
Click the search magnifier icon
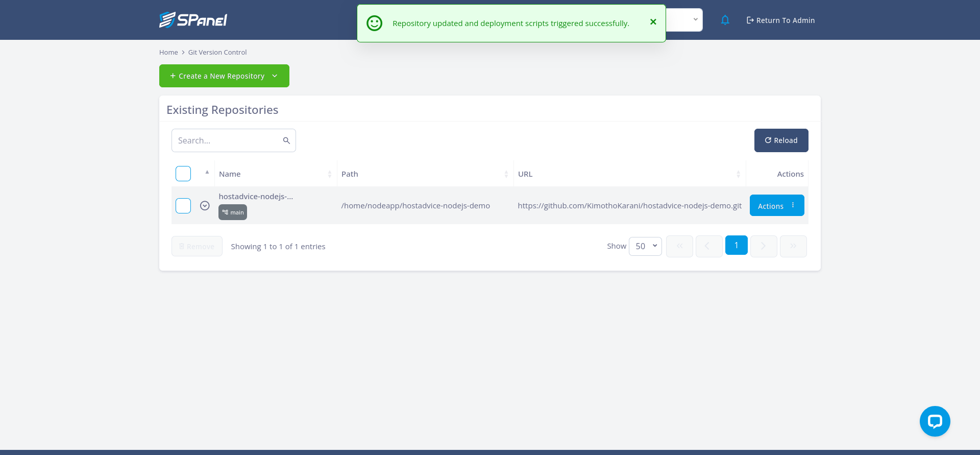(286, 140)
